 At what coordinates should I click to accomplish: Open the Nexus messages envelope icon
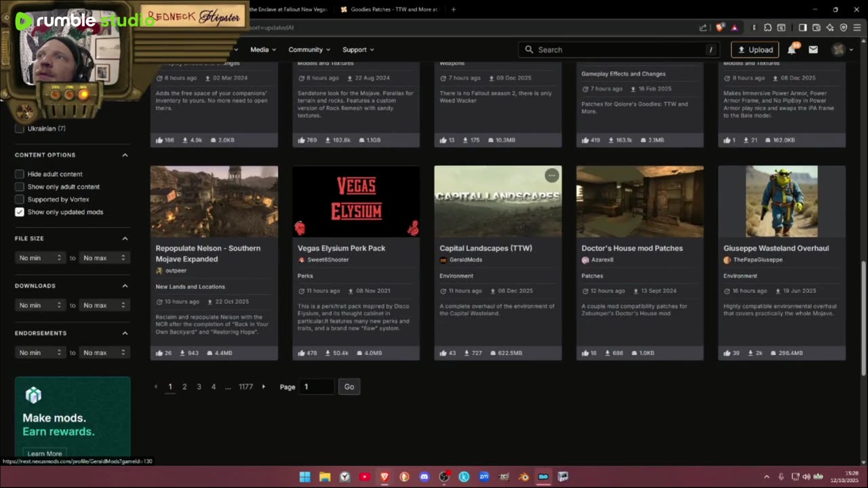tap(813, 49)
